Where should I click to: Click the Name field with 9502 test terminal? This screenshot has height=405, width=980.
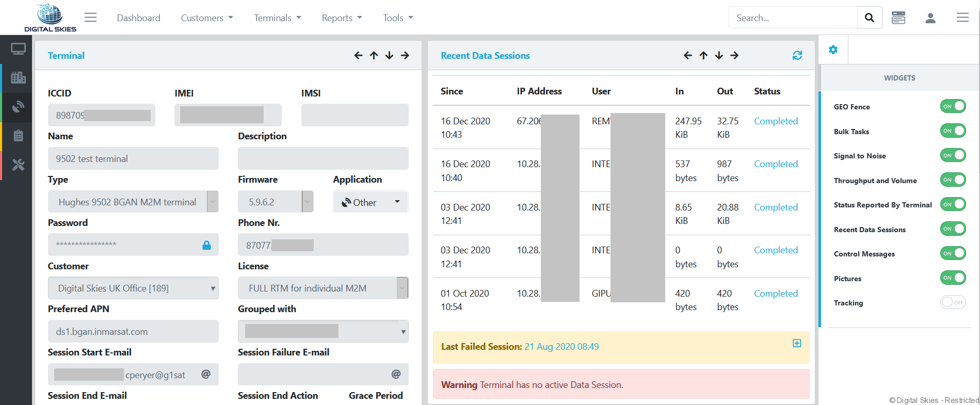pos(133,159)
